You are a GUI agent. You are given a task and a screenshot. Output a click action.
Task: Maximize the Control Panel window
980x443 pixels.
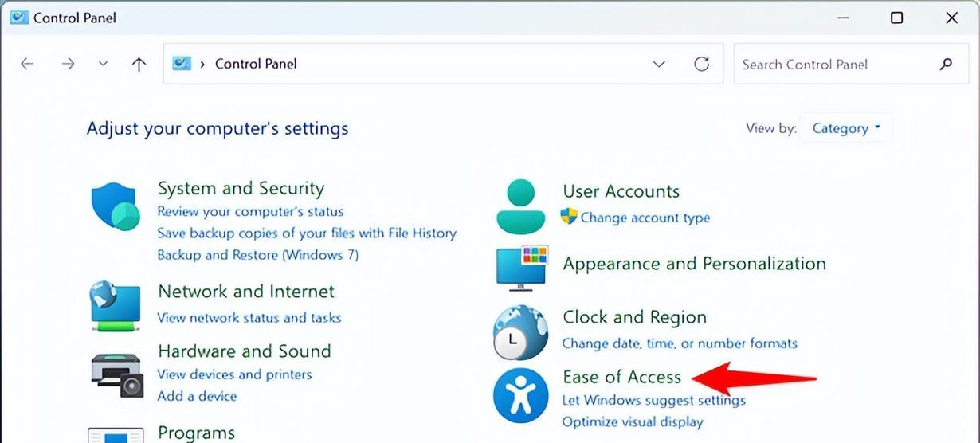[896, 17]
